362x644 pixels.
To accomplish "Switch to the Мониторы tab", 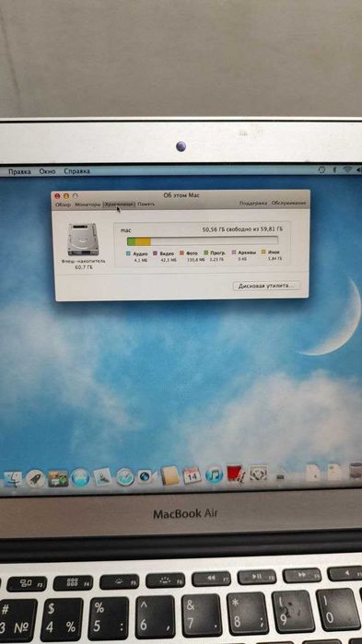I will pos(88,205).
